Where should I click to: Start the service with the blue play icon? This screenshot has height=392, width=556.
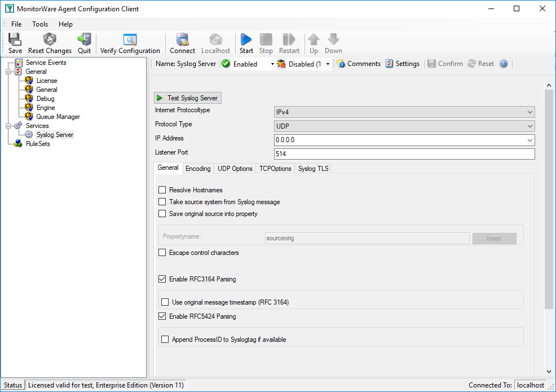[x=246, y=39]
